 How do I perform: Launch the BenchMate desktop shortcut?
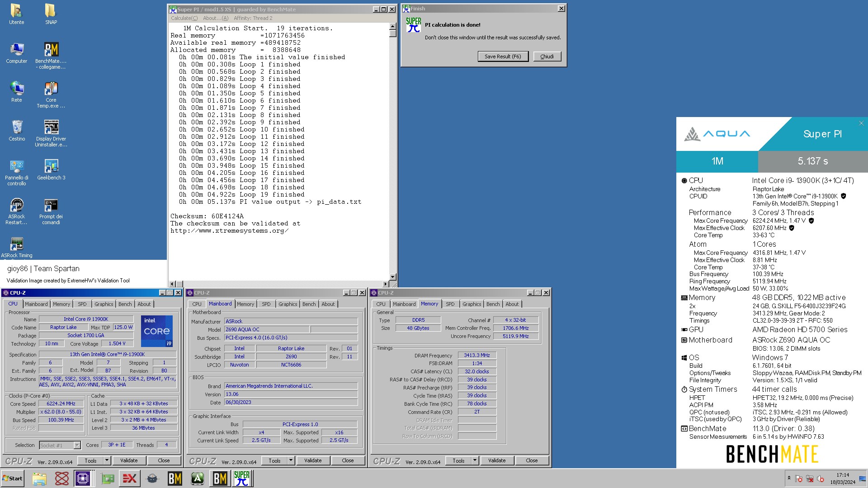(x=51, y=56)
